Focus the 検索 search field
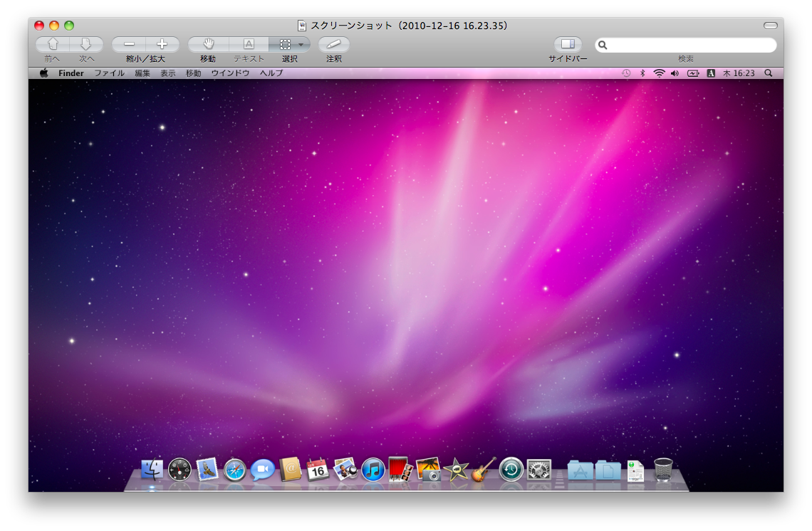The height and width of the screenshot is (531, 812). [x=686, y=45]
